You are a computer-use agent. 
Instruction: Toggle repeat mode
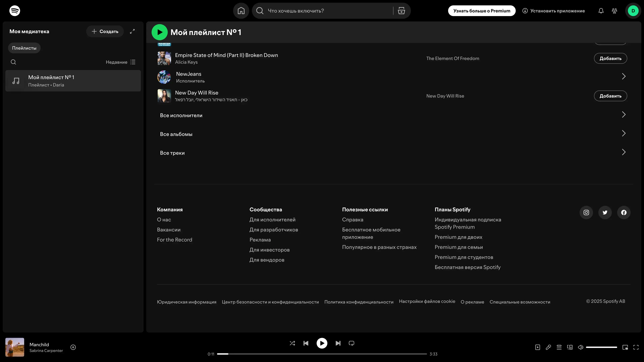coord(351,343)
